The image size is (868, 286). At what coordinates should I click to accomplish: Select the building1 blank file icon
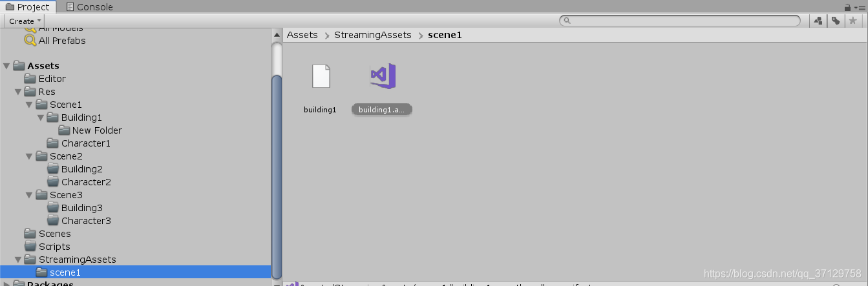(321, 76)
